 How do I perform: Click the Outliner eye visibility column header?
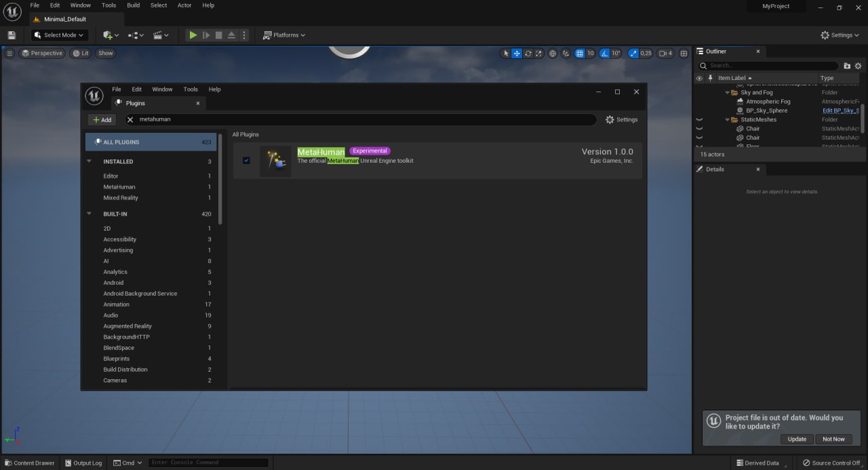point(699,78)
